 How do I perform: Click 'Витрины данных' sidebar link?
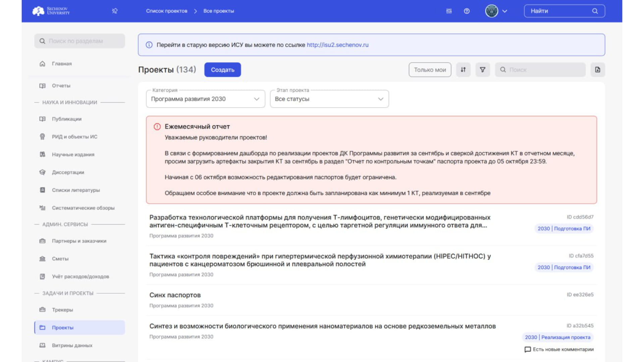pyautogui.click(x=72, y=345)
